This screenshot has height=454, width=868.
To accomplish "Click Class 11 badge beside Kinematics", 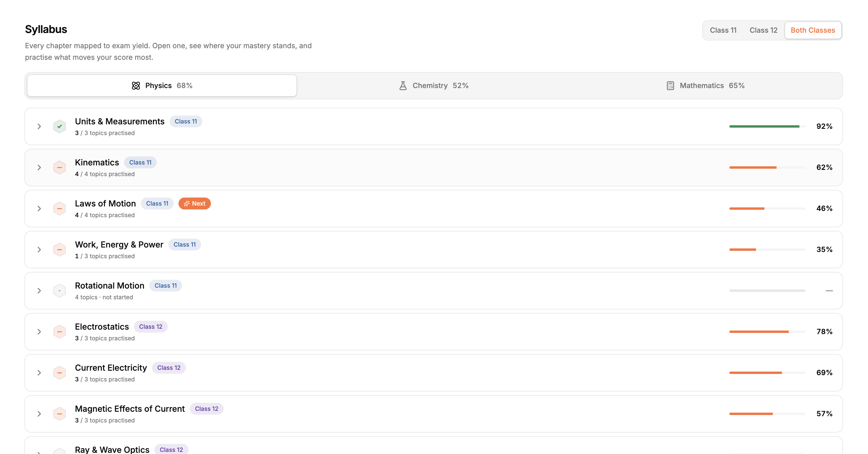I will [x=140, y=162].
